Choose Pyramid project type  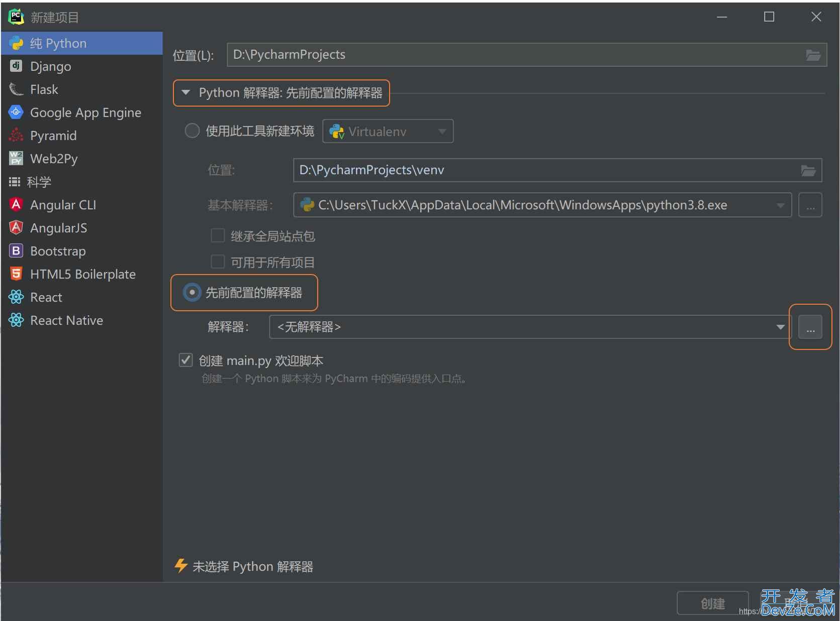pos(81,136)
